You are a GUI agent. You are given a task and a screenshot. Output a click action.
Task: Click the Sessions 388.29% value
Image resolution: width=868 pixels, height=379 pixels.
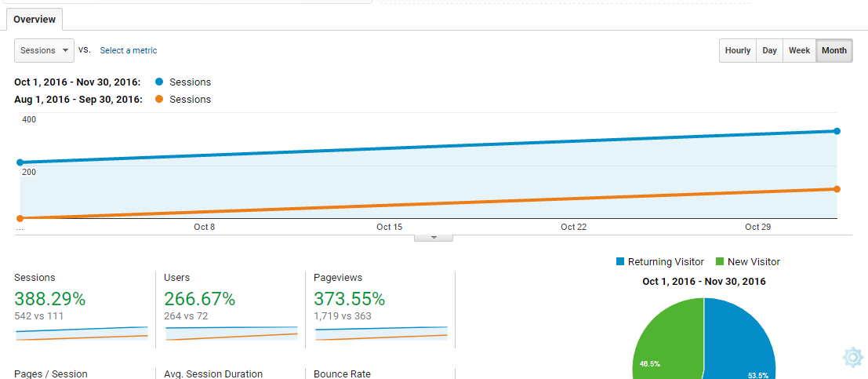(50, 299)
